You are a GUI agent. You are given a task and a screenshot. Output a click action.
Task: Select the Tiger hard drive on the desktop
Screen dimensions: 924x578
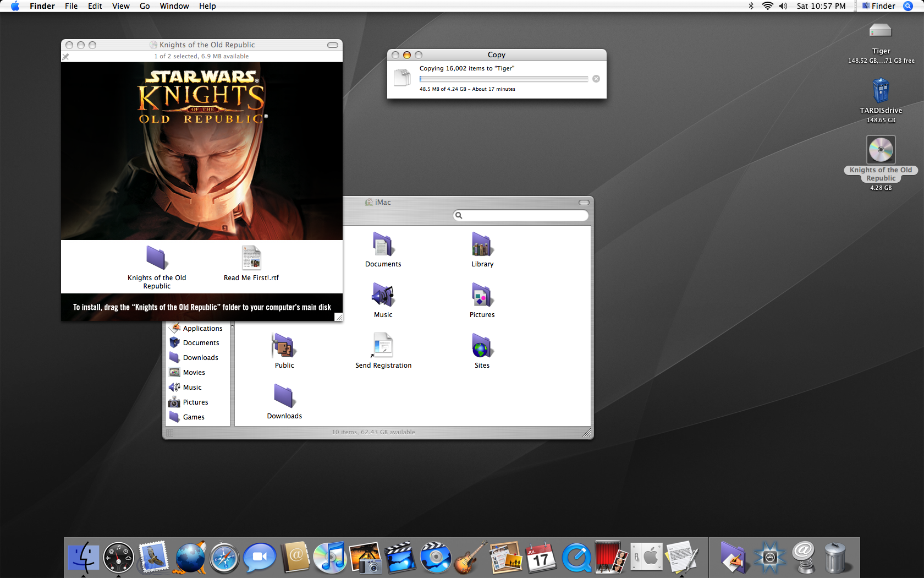[881, 31]
